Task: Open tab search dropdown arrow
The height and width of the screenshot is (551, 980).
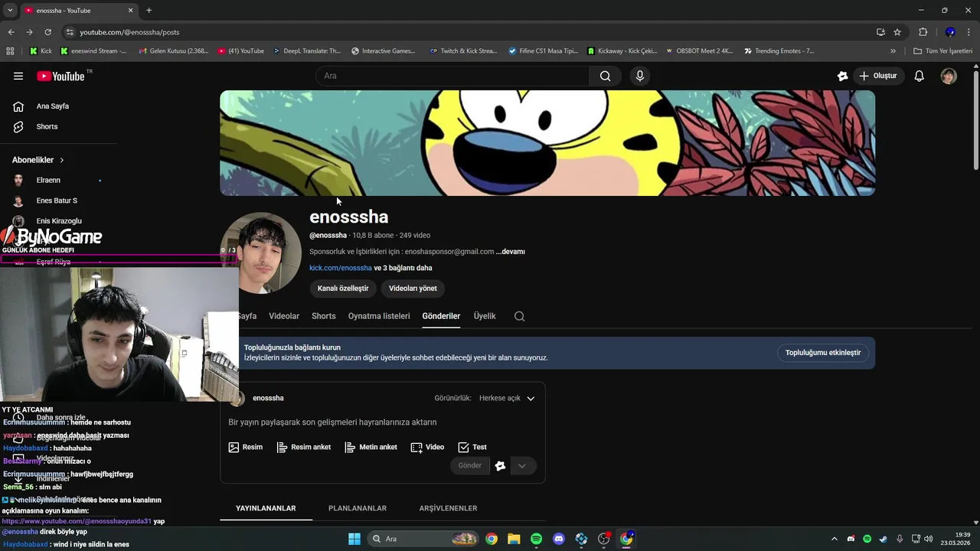Action: pos(10,10)
